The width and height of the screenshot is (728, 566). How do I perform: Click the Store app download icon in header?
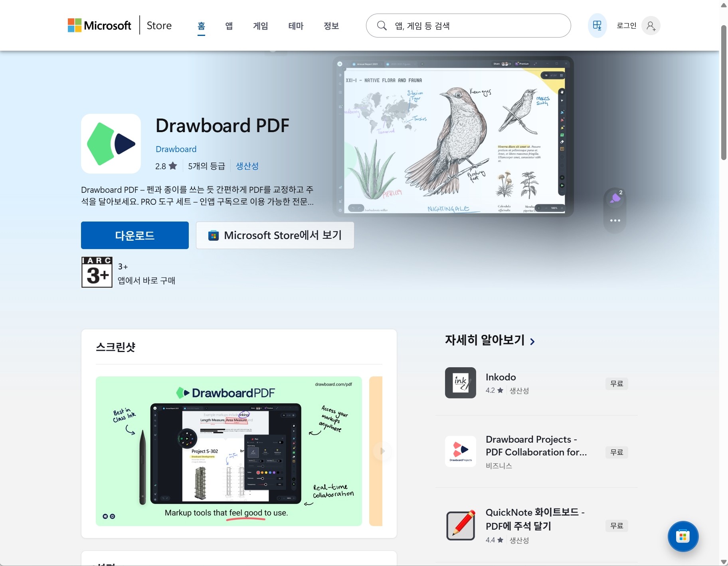597,26
